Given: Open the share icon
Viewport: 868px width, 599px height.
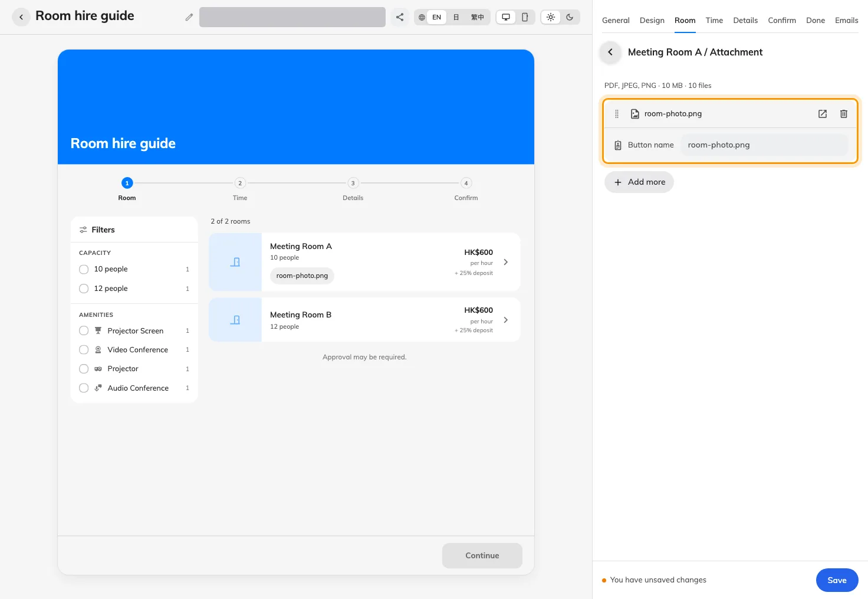Looking at the screenshot, I should click(400, 17).
